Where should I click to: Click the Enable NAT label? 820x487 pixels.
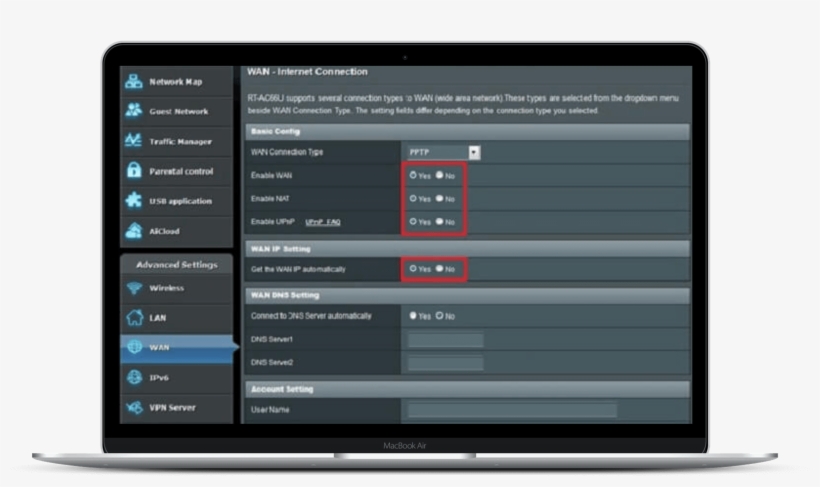270,199
